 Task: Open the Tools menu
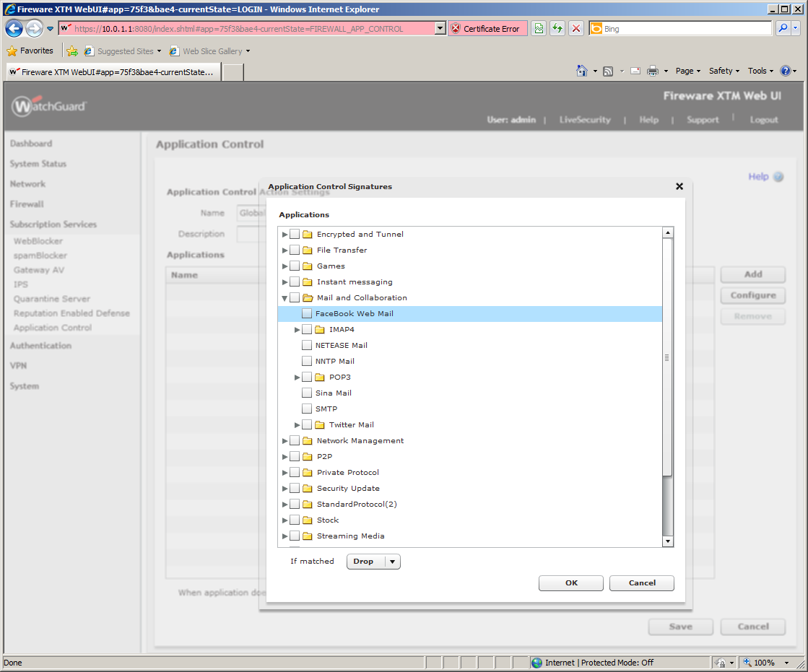757,71
